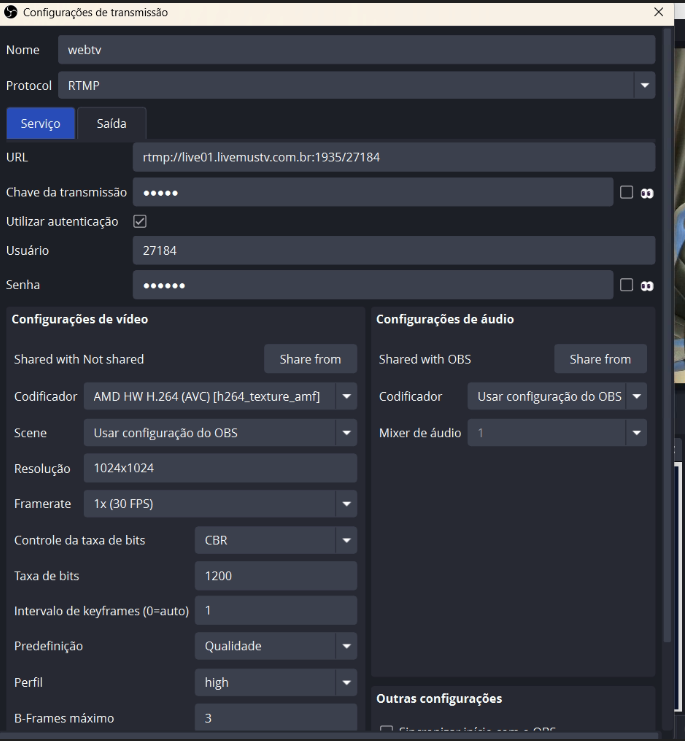Screen dimensions: 685x741
Task: Click the eye icon beside the Senha field
Action: point(647,286)
